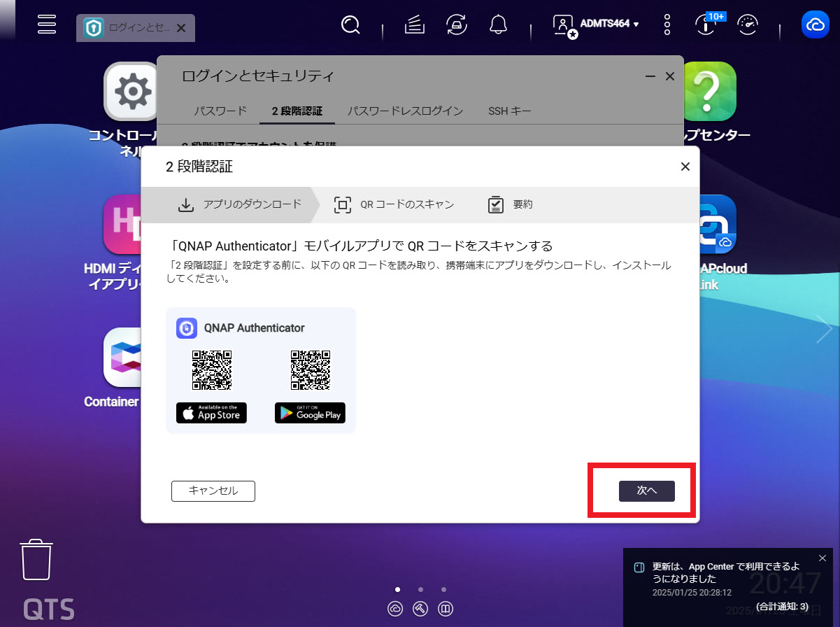
Task: Open the QTS main menu hamburger icon
Action: (x=47, y=24)
